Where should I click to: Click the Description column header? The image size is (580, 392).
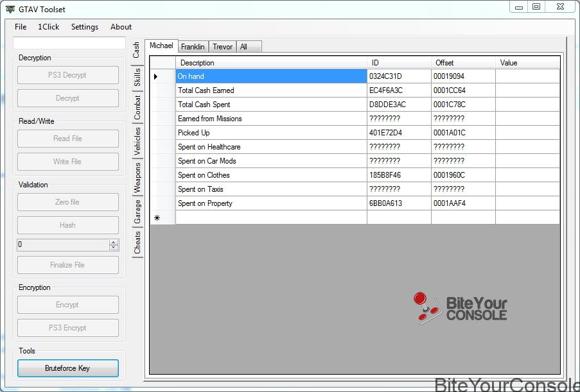click(271, 63)
